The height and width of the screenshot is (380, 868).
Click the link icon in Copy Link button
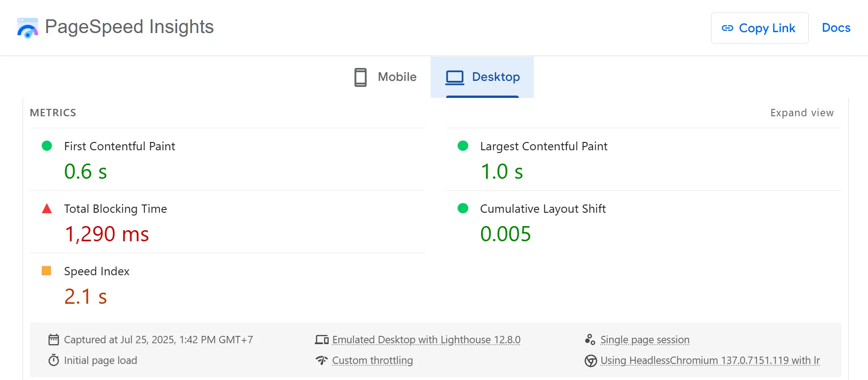[728, 28]
